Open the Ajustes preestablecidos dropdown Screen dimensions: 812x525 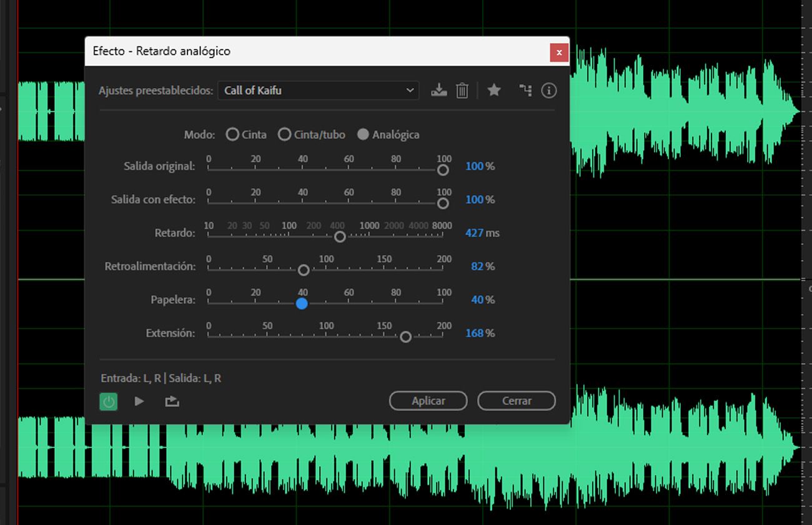click(318, 90)
